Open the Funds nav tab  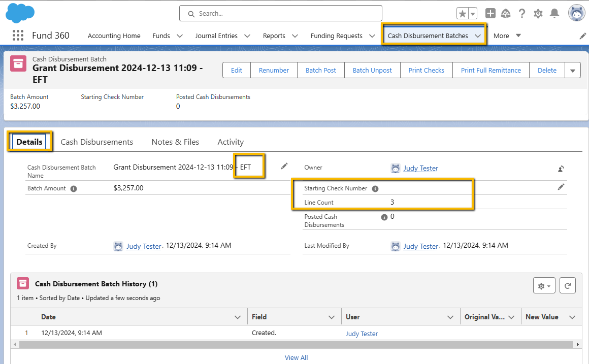161,36
